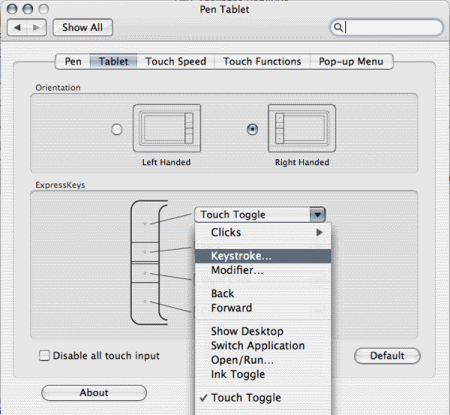The height and width of the screenshot is (415, 450).
Task: Click the back navigation arrow
Action: (x=17, y=27)
